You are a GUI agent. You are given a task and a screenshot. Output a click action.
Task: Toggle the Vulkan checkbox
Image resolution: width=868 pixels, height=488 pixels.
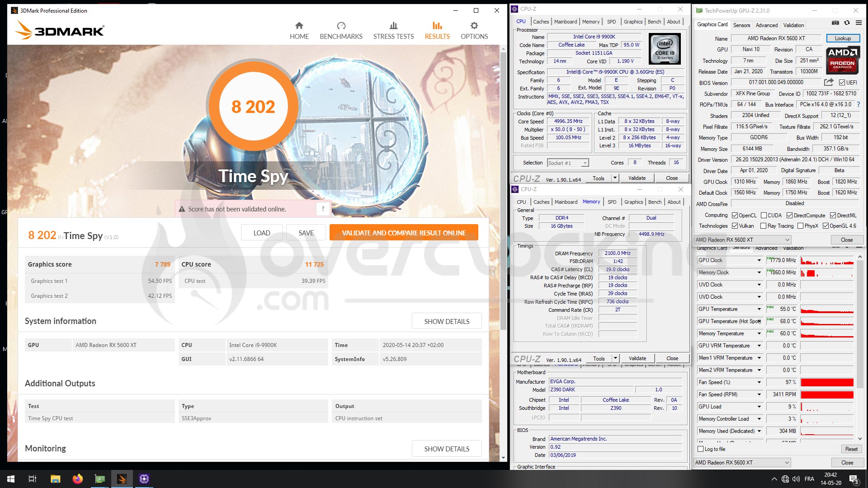pos(735,226)
